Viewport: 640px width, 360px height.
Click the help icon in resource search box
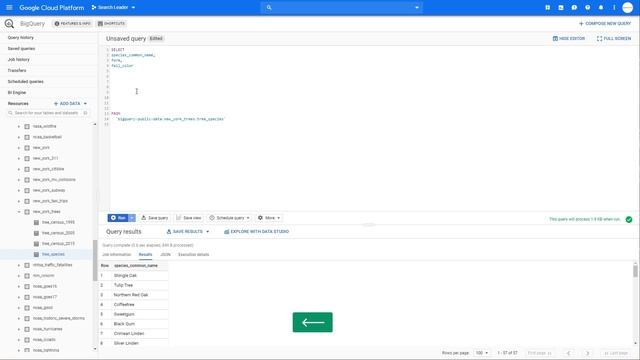(85, 113)
